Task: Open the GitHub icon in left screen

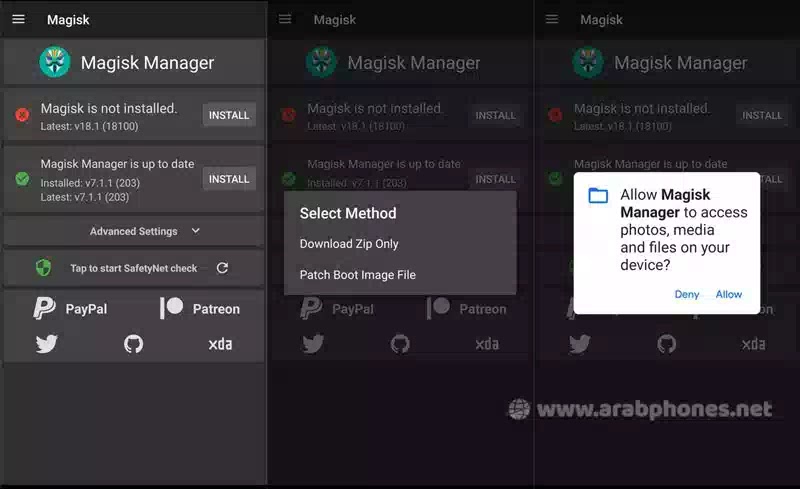Action: [x=134, y=344]
